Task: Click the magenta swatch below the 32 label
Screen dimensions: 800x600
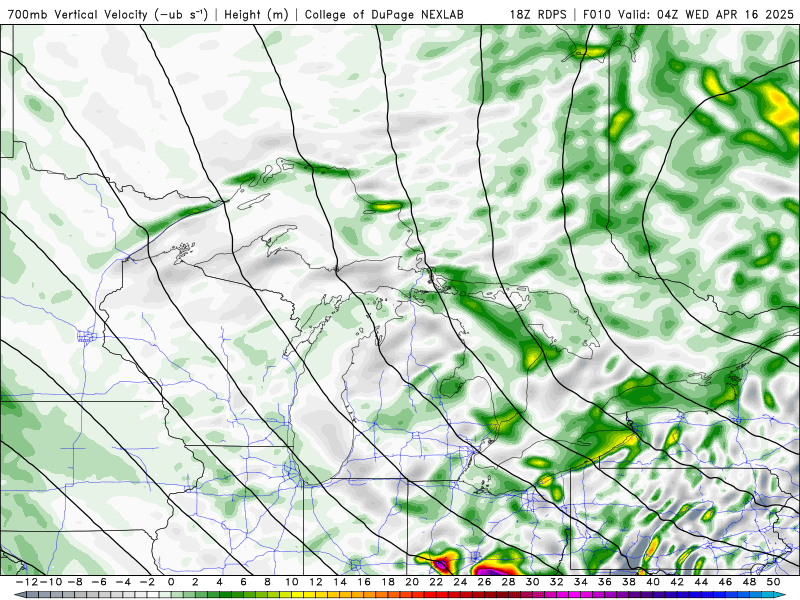Action: (562, 594)
